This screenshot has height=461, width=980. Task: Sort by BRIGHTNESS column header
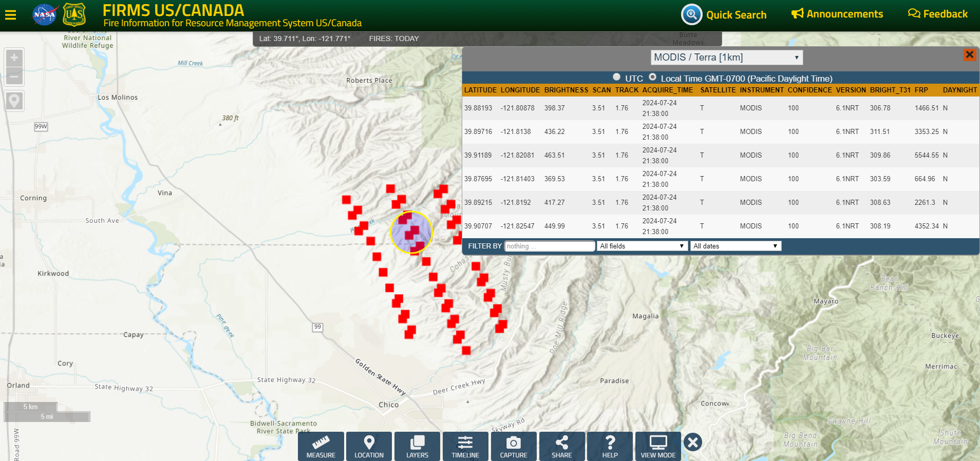(x=566, y=90)
